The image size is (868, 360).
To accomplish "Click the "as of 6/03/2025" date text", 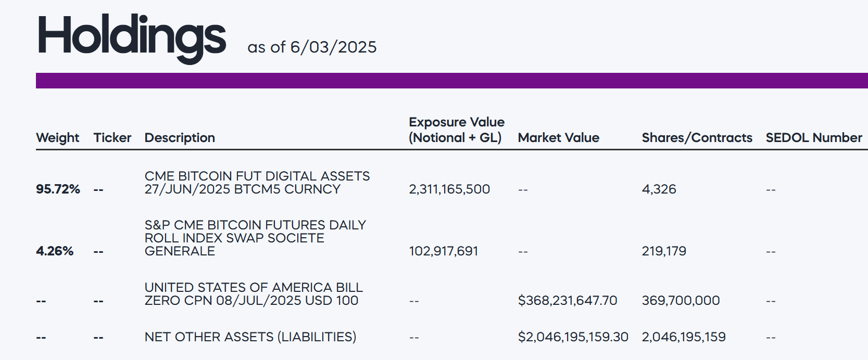I will click(x=312, y=47).
